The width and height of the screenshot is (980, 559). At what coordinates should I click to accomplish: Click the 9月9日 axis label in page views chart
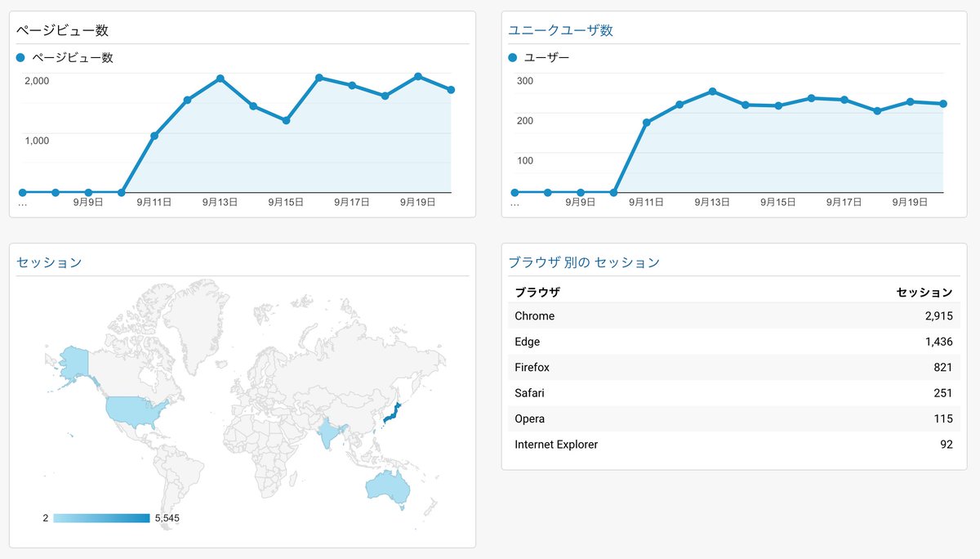pos(88,203)
